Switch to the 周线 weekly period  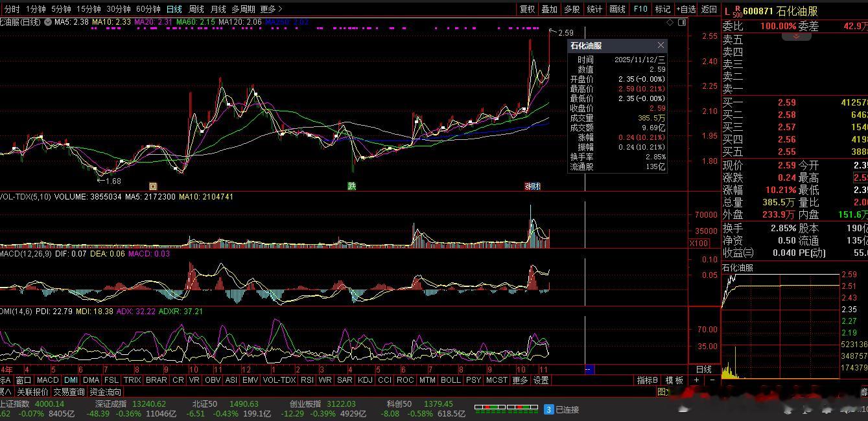pos(196,9)
